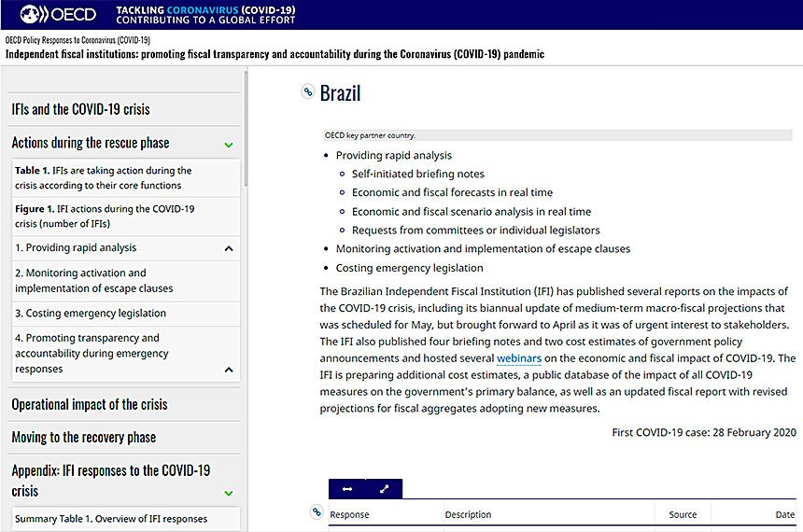803x532 pixels.
Task: Open 'Operational impact of the crisis' section
Action: click(x=90, y=404)
